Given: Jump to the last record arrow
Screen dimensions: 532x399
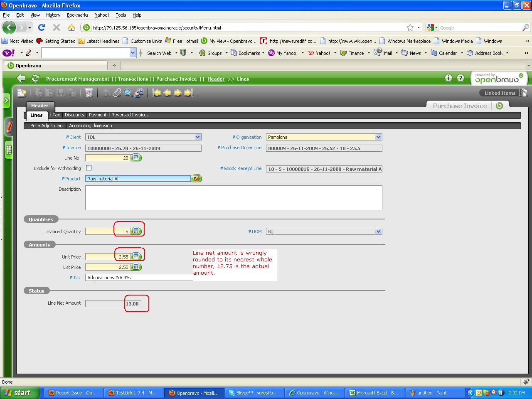Looking at the screenshot, I should point(189,93).
